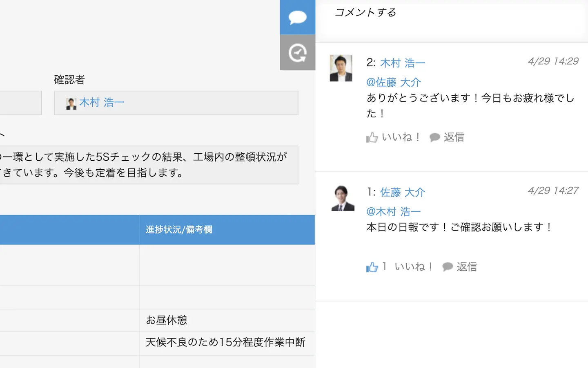Click thumbs-up icon on 木村 浩一's comment
588x368 pixels.
click(x=372, y=137)
